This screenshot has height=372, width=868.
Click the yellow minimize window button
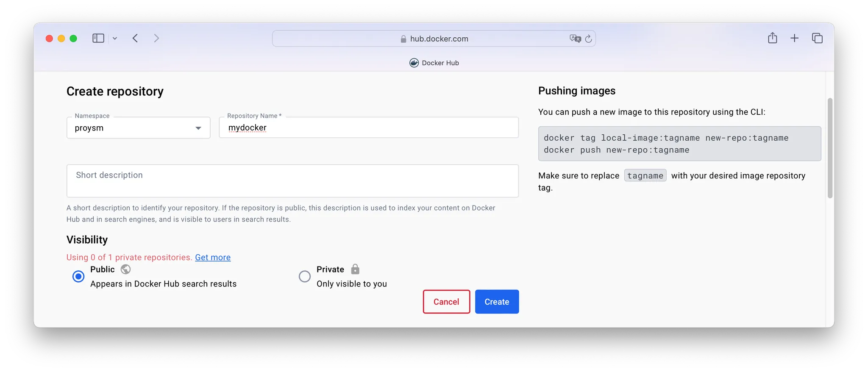61,39
